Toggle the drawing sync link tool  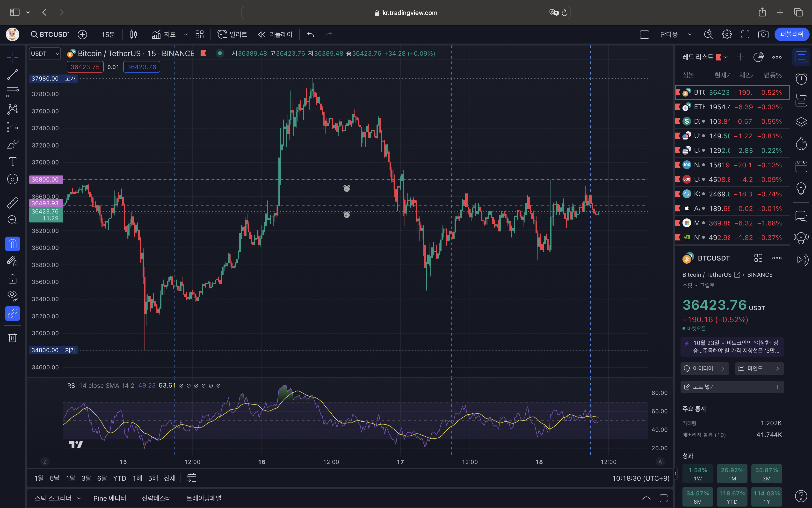[x=12, y=314]
